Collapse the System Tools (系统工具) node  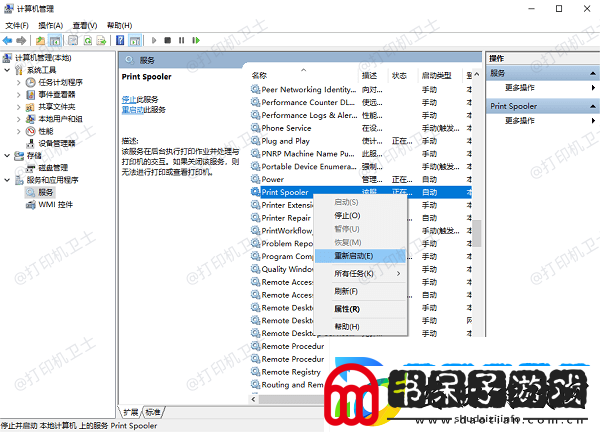pos(7,70)
